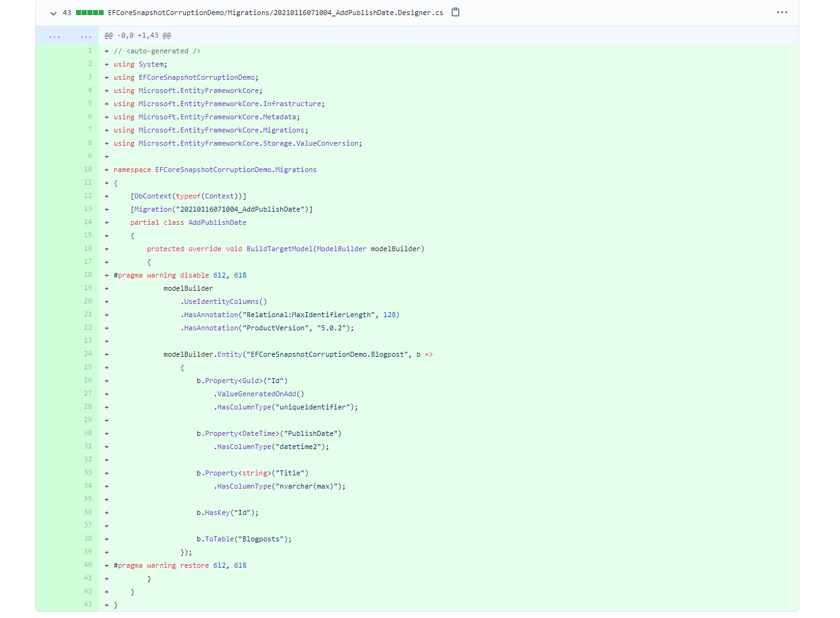Click the #pragma warning restore line
Image resolution: width=840 pixels, height=618 pixels.
180,565
